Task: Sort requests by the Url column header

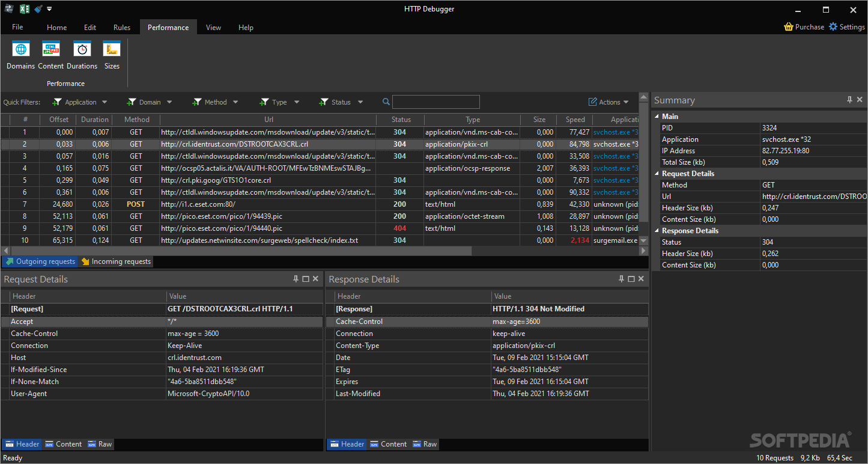Action: (269, 120)
